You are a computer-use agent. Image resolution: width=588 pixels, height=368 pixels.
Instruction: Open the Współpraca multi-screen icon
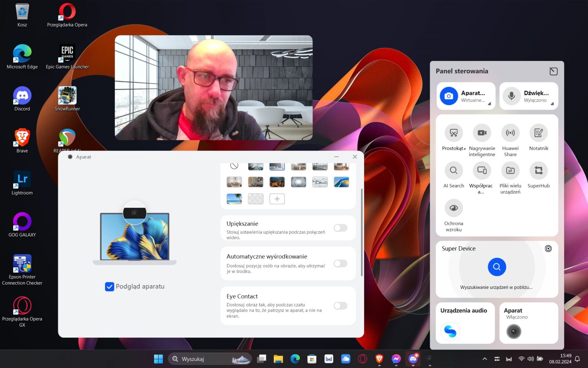pyautogui.click(x=482, y=170)
